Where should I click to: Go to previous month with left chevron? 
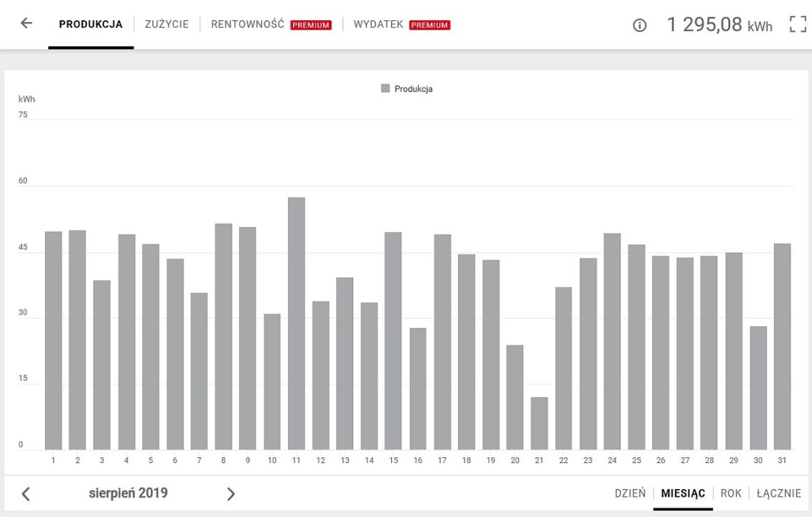[x=26, y=494]
